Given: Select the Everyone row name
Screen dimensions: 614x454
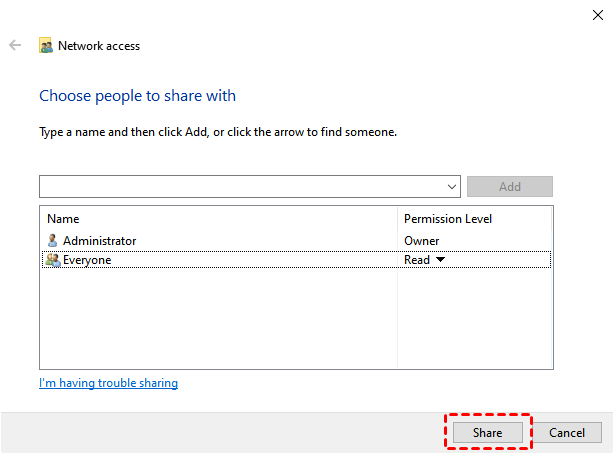Looking at the screenshot, I should click(87, 260).
